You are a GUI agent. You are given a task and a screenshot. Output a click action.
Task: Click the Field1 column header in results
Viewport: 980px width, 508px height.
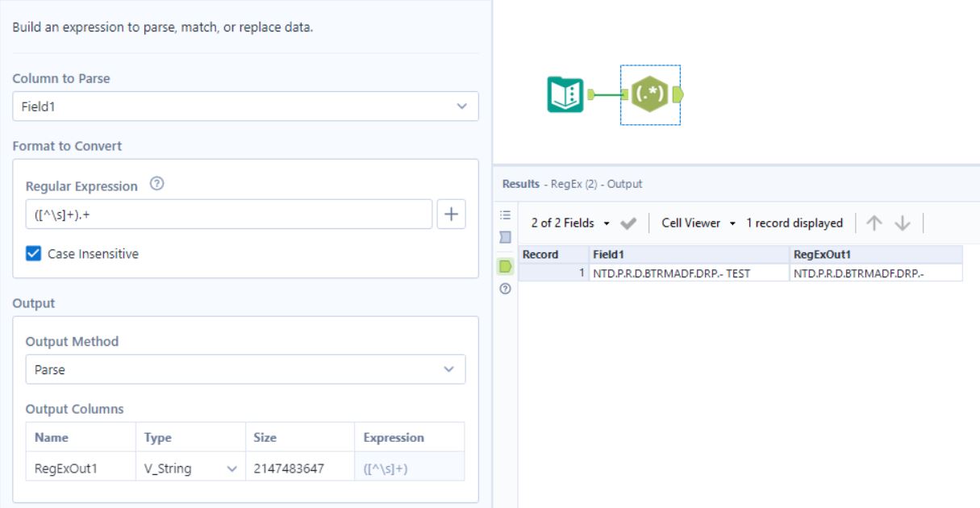pyautogui.click(x=689, y=255)
